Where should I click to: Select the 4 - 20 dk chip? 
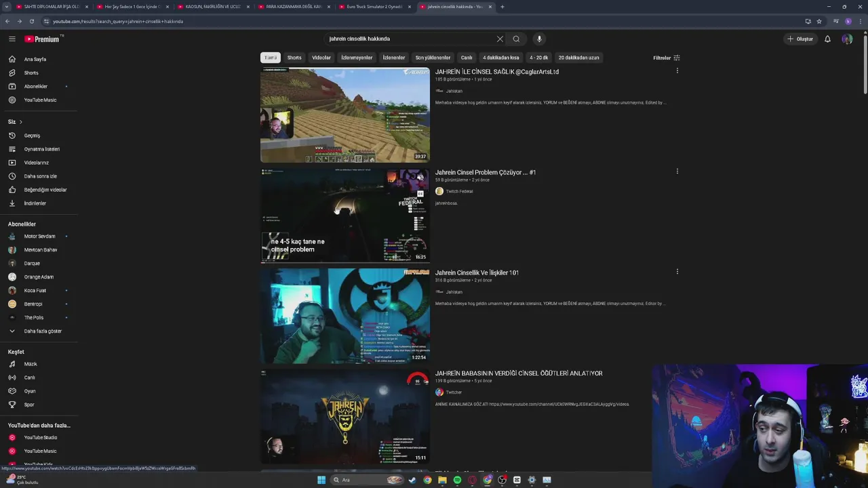pyautogui.click(x=539, y=58)
